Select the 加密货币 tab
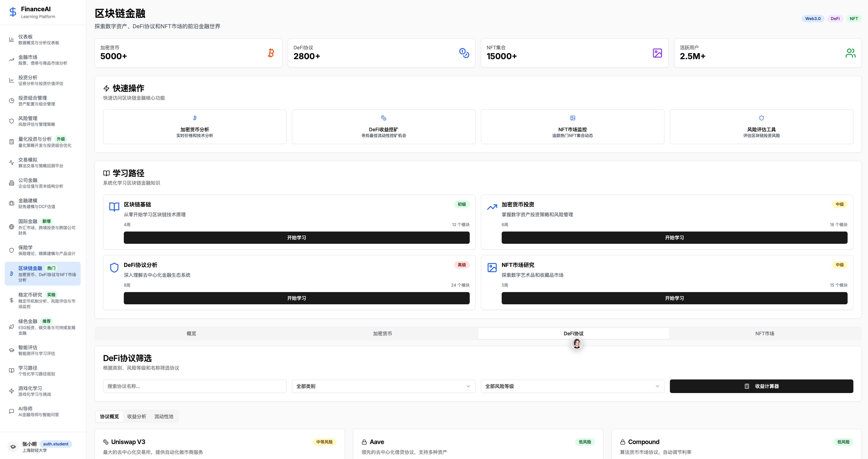 pos(382,333)
